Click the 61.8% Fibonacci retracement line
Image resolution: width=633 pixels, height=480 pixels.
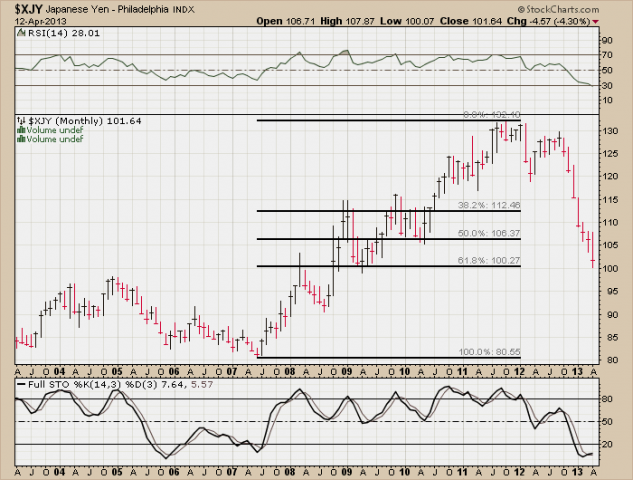click(x=389, y=266)
